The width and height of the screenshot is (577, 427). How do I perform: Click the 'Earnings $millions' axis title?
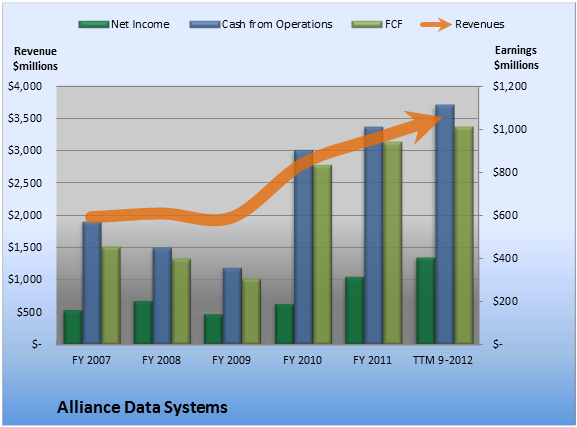coord(516,58)
